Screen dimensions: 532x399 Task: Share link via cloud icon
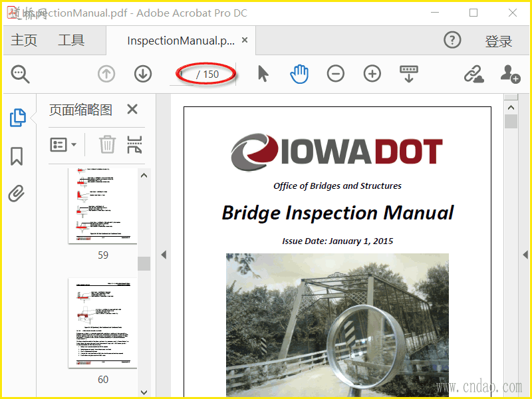click(473, 74)
